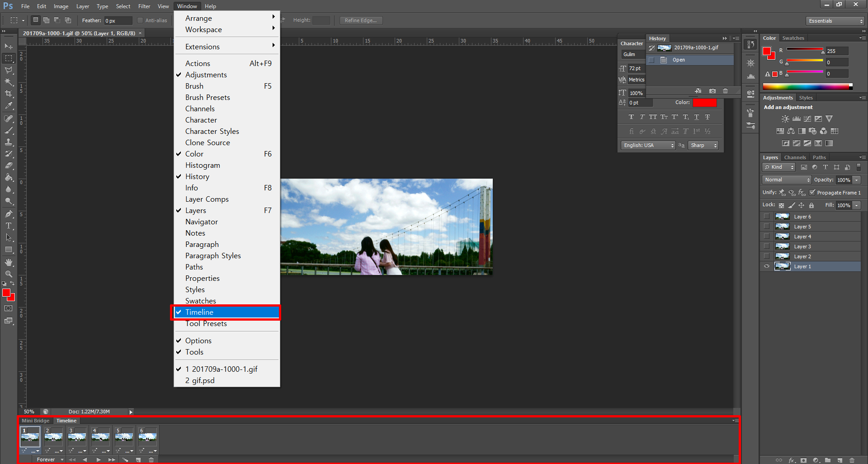Select the Zoom tool
The image size is (868, 464).
(9, 274)
